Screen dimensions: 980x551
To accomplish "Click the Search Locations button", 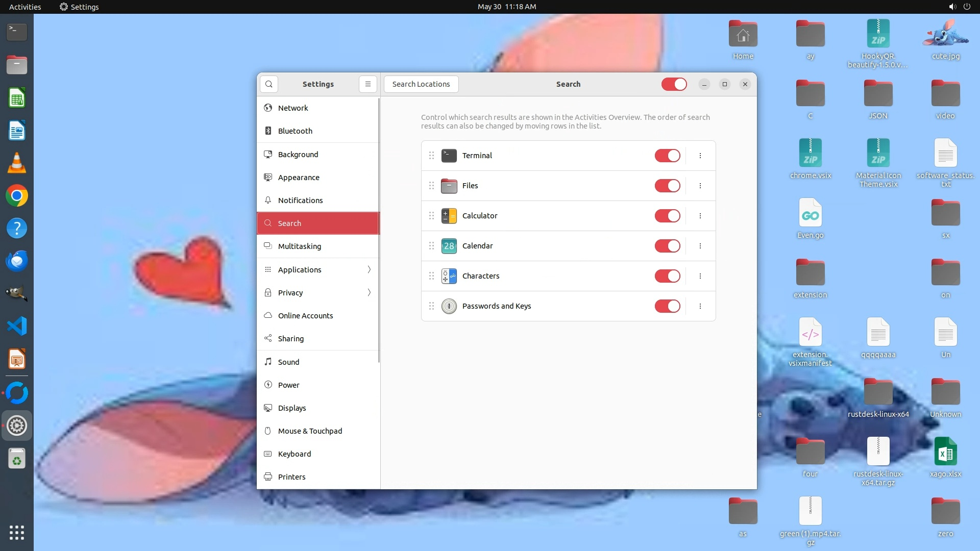I will [x=421, y=84].
